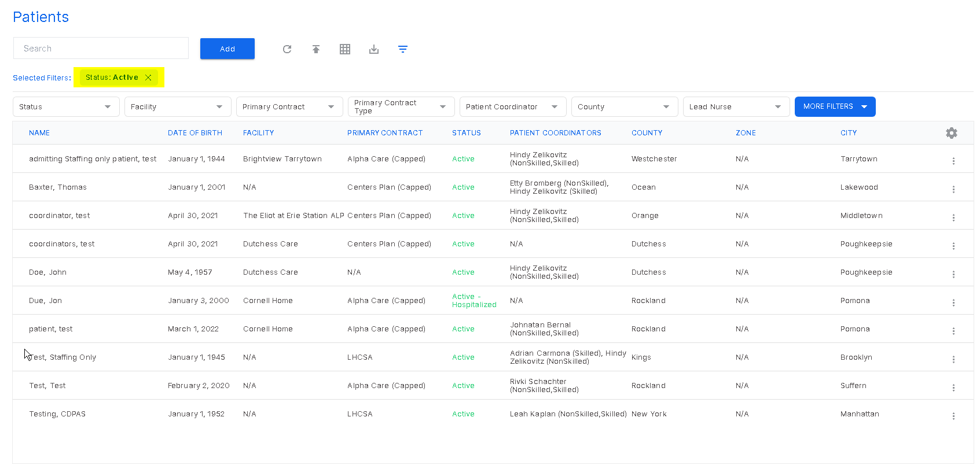This screenshot has height=476, width=980.
Task: Click Active - Hospitalized status text
Action: (474, 301)
